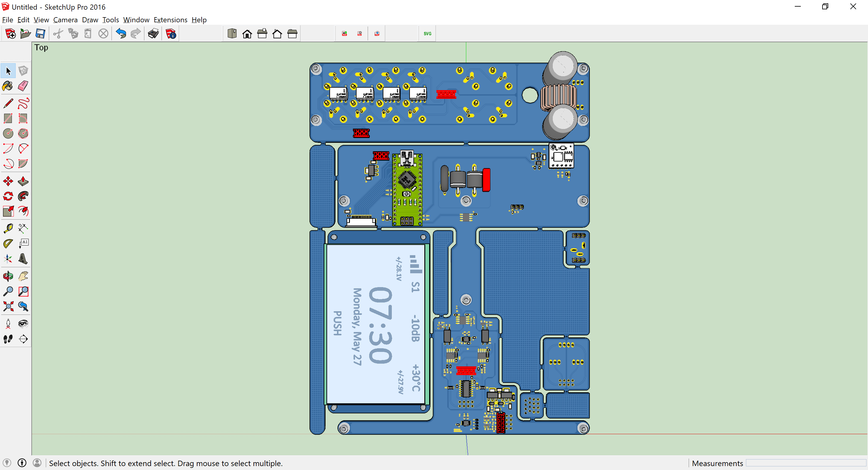Screen dimensions: 868x470
Task: Click the Measurements input box
Action: [x=806, y=463]
